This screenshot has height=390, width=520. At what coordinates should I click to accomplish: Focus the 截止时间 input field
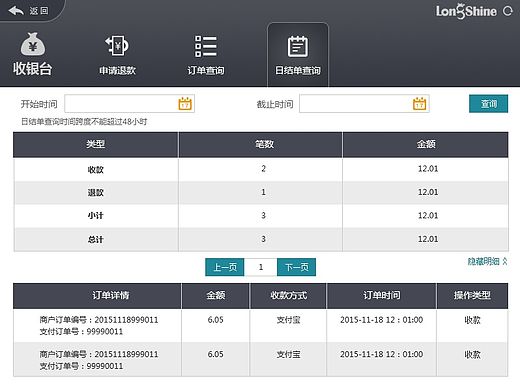pos(364,104)
